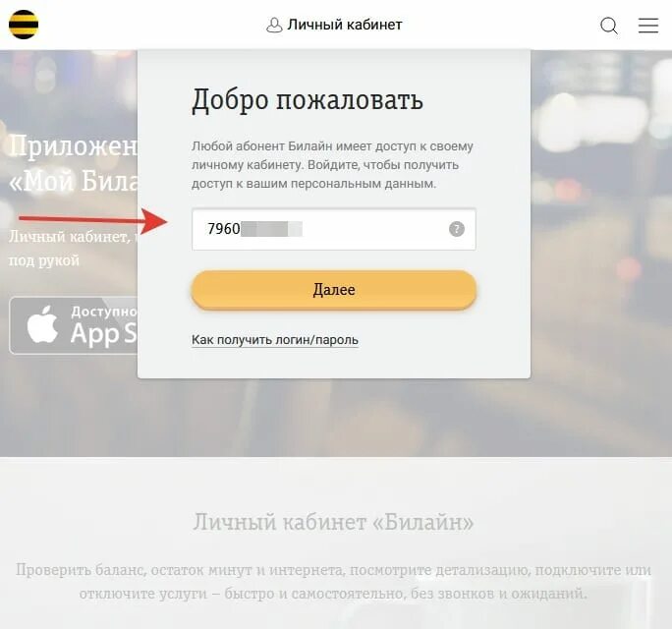
Task: Click the Приложение «Мой Билайн» promo heading
Action: (x=74, y=163)
